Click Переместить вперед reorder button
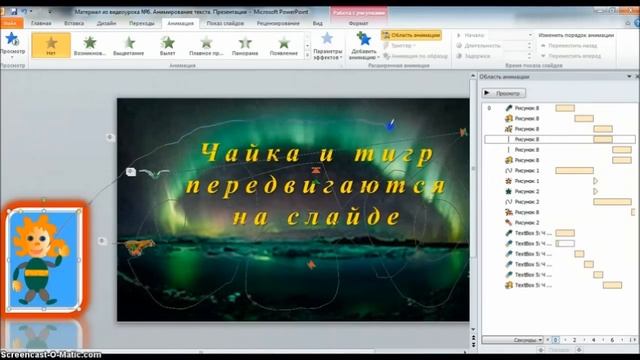 click(x=571, y=56)
